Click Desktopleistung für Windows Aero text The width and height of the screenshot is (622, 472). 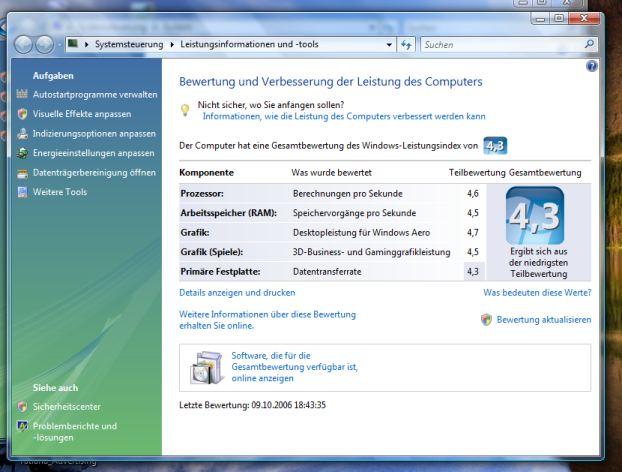[361, 232]
